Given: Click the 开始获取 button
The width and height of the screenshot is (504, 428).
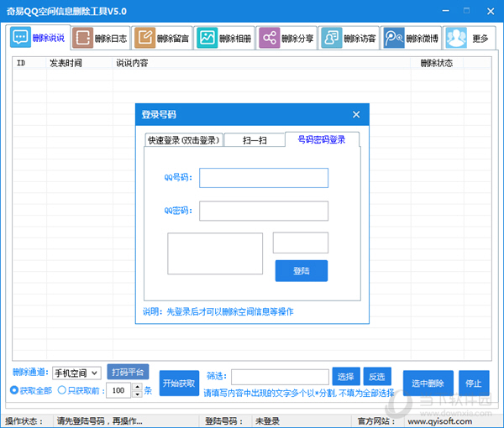Looking at the screenshot, I should [179, 383].
